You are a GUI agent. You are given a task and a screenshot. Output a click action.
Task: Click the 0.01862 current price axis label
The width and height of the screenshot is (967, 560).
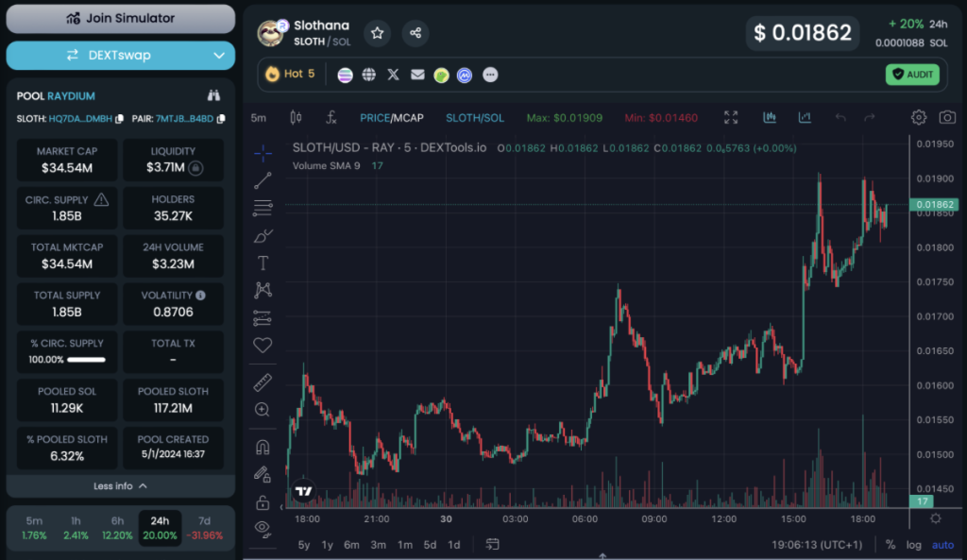pyautogui.click(x=934, y=205)
